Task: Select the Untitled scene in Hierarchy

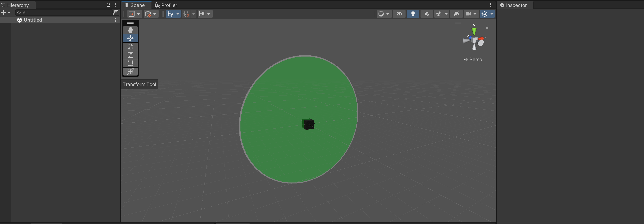Action: pos(33,20)
